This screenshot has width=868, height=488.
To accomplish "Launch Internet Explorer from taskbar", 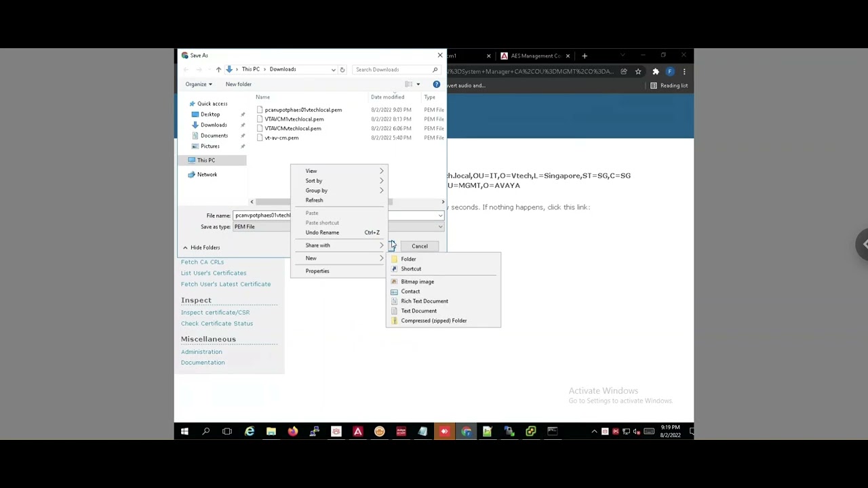I will click(x=250, y=431).
